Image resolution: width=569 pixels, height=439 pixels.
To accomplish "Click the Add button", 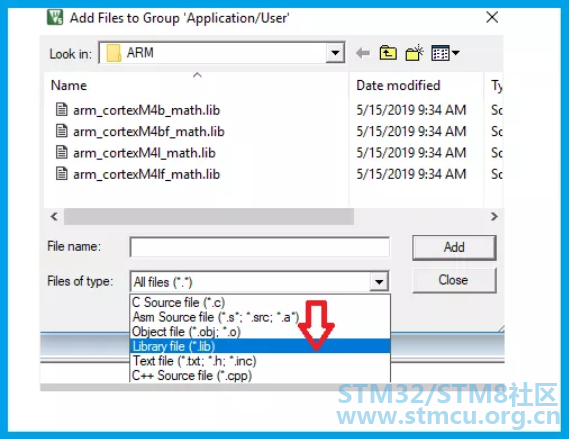I will click(454, 247).
